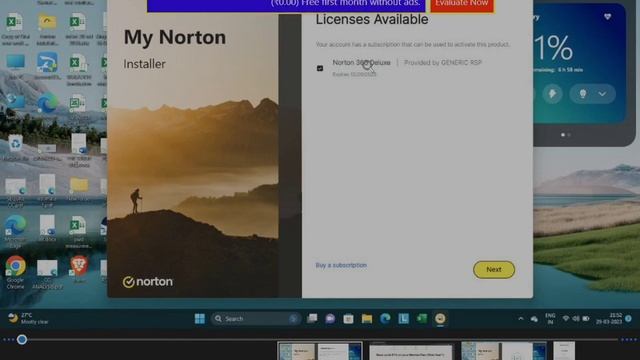Click the Licenses Available heading
This screenshot has height=360, width=640.
372,20
